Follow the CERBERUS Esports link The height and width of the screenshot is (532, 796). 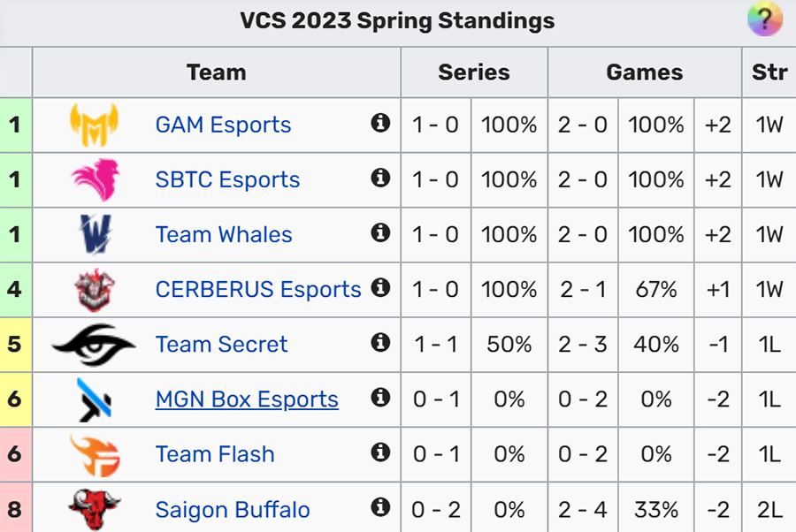[x=258, y=289]
